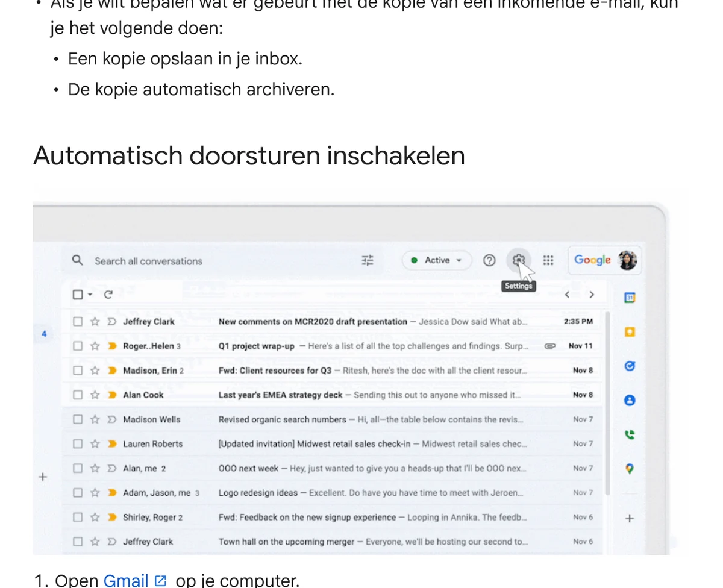
Task: Click the plus icon to get add-ons
Action: coord(630,518)
